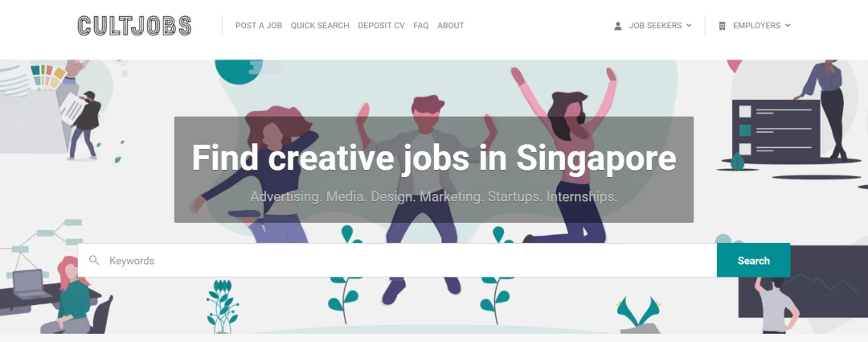Click the magnifier icon in the Keywords field
This screenshot has height=342, width=868.
coord(94,260)
